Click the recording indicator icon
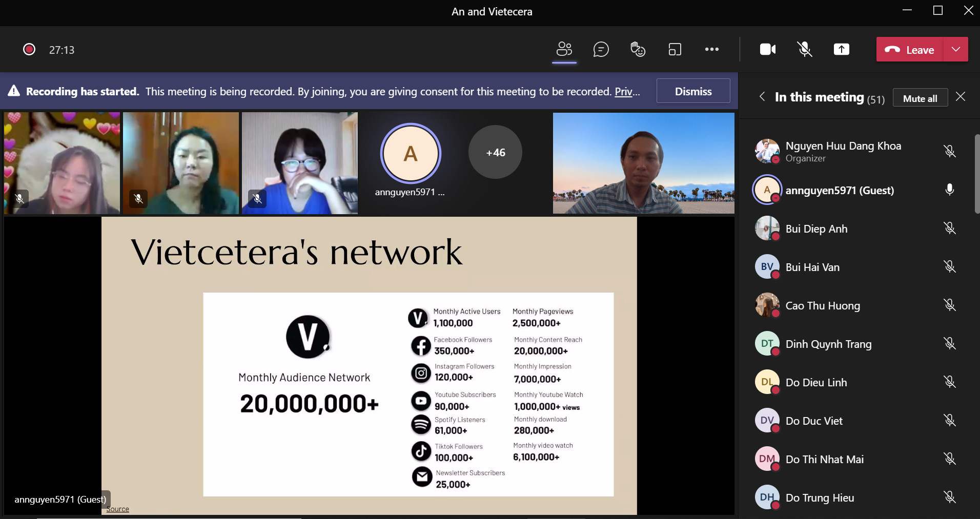This screenshot has height=519, width=980. [x=29, y=50]
